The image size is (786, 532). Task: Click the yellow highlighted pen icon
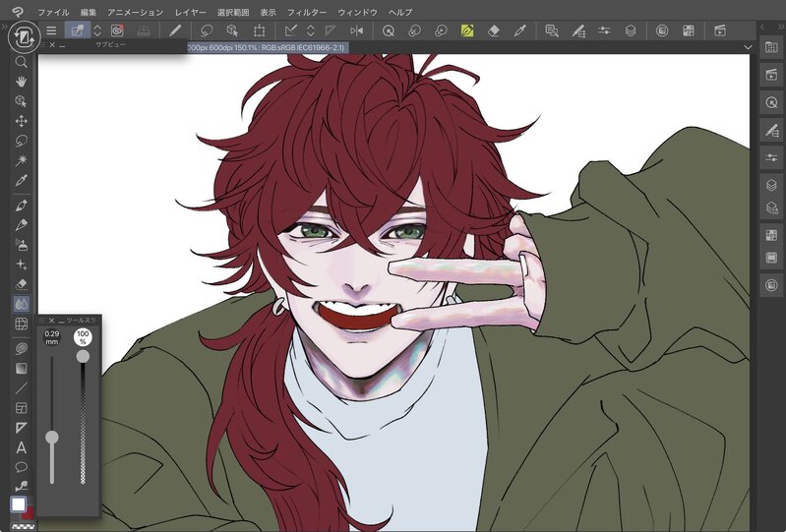click(x=467, y=30)
